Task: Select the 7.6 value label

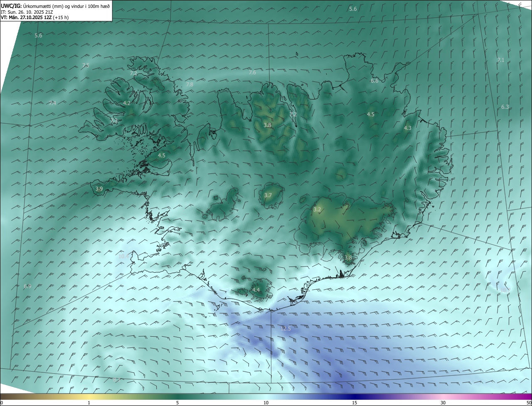Action: click(252, 72)
